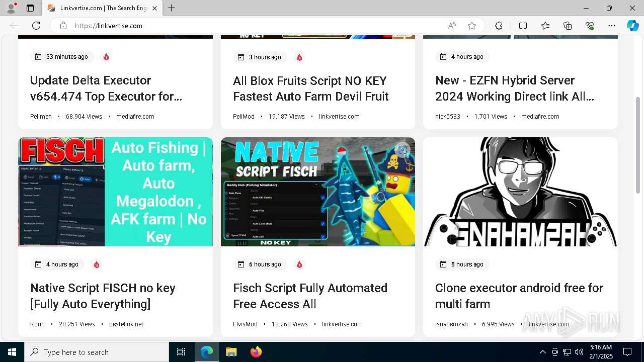This screenshot has height=362, width=644.
Task: Click the isnahamzah avatar thumbnail
Action: click(520, 192)
